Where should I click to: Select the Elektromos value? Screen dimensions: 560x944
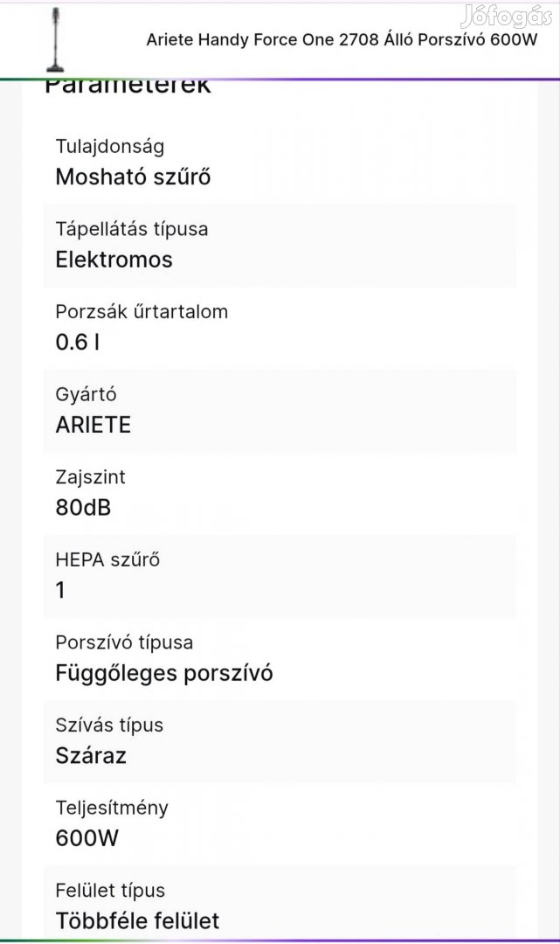coord(114,260)
